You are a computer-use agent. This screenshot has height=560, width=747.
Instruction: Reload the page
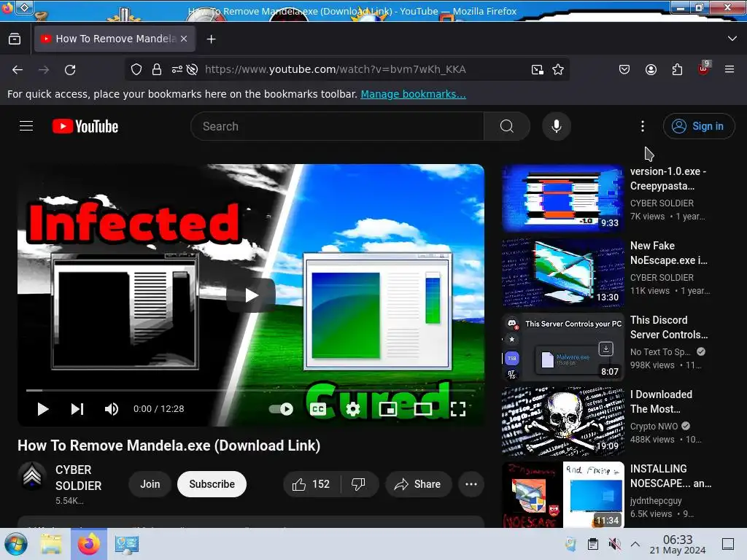[70, 70]
